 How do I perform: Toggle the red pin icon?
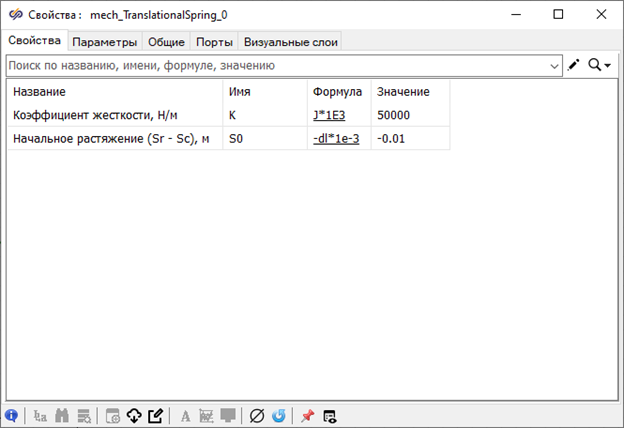[x=307, y=415]
